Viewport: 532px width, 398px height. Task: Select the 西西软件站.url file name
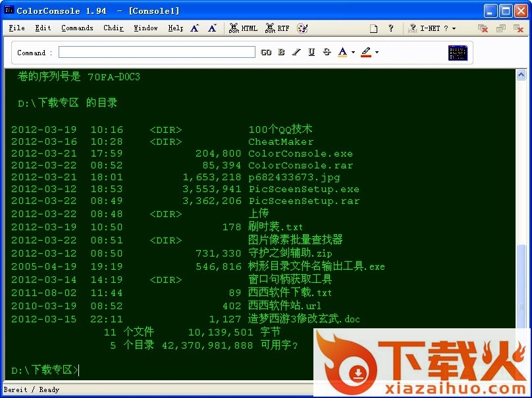coord(284,306)
